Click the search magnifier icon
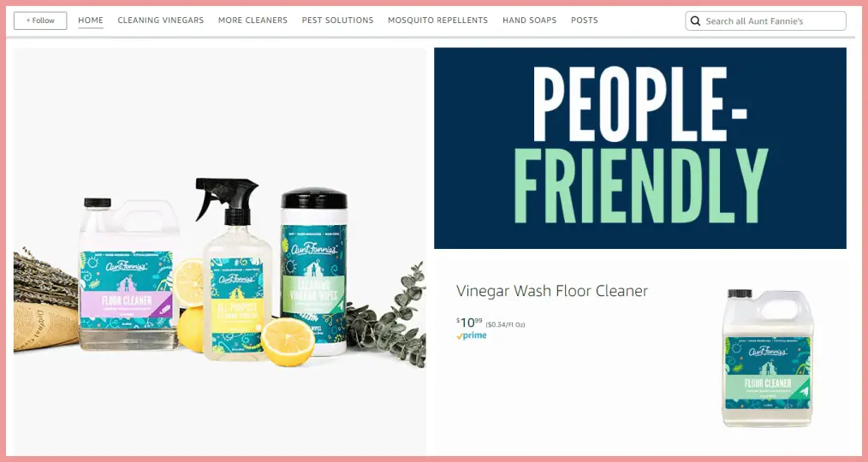This screenshot has height=462, width=868. (695, 21)
